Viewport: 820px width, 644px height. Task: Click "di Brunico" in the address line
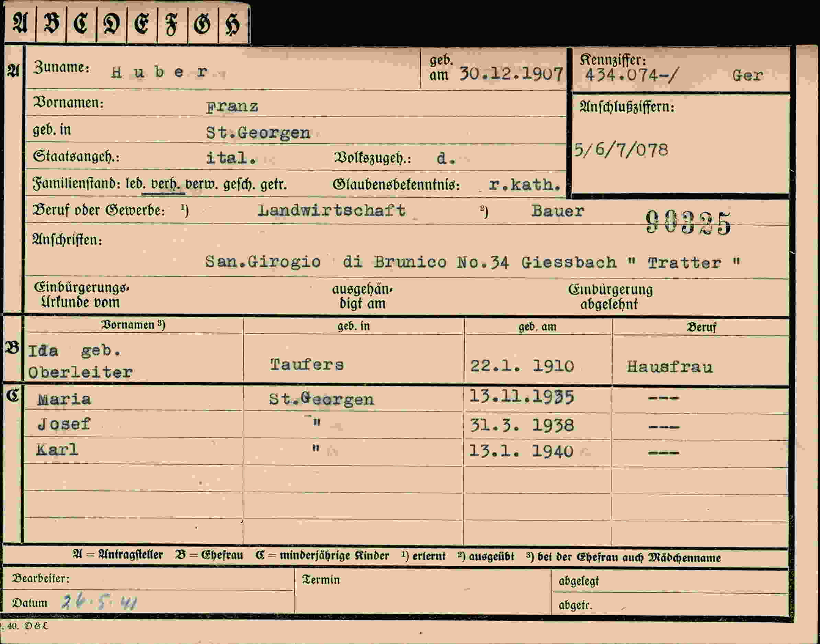[395, 262]
